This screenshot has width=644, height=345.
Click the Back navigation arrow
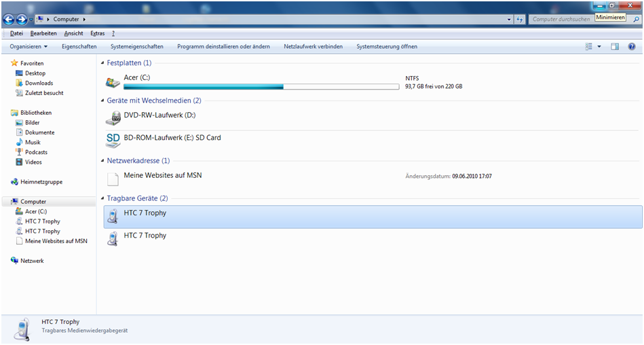(9, 19)
